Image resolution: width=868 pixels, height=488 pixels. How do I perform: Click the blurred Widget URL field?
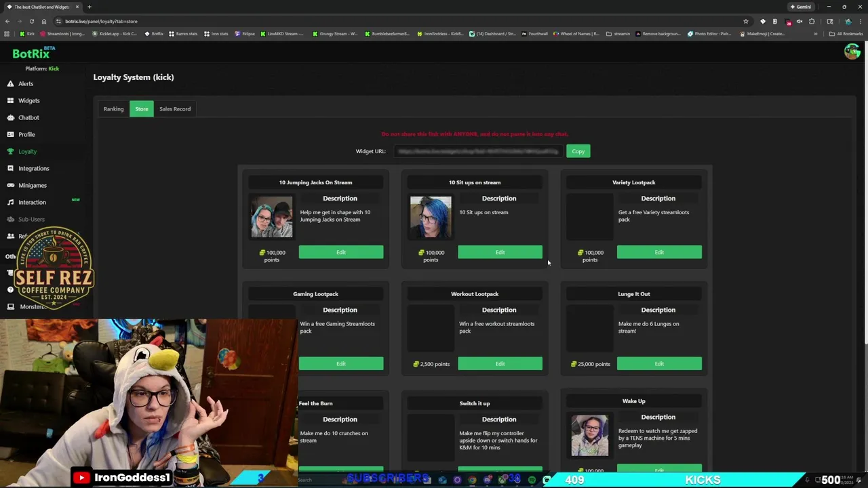point(477,151)
